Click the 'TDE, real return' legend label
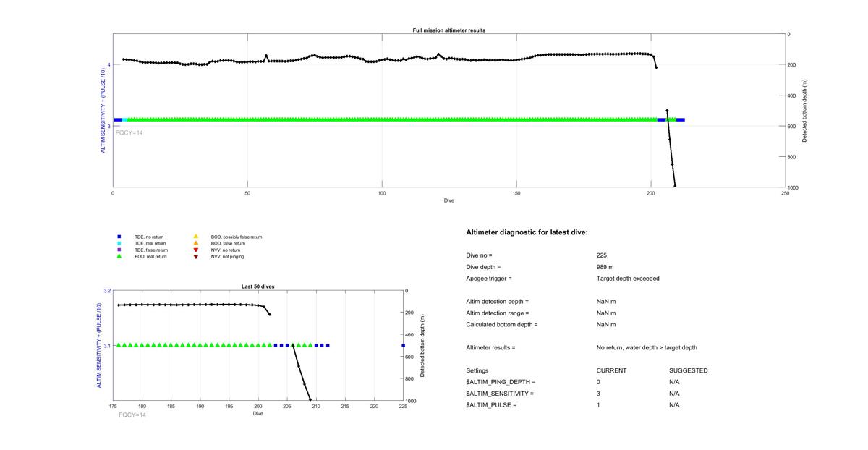The width and height of the screenshot is (868, 450). [x=150, y=243]
